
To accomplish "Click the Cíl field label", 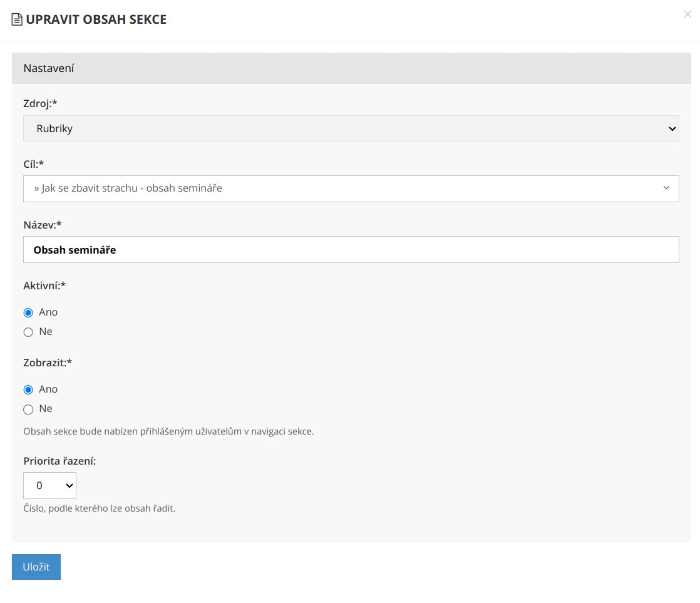I will coord(33,164).
